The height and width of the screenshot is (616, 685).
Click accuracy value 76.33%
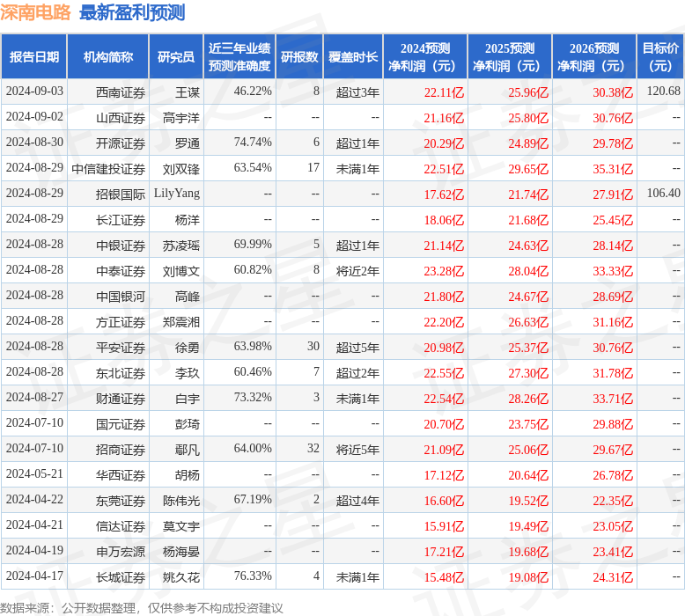pos(253,576)
